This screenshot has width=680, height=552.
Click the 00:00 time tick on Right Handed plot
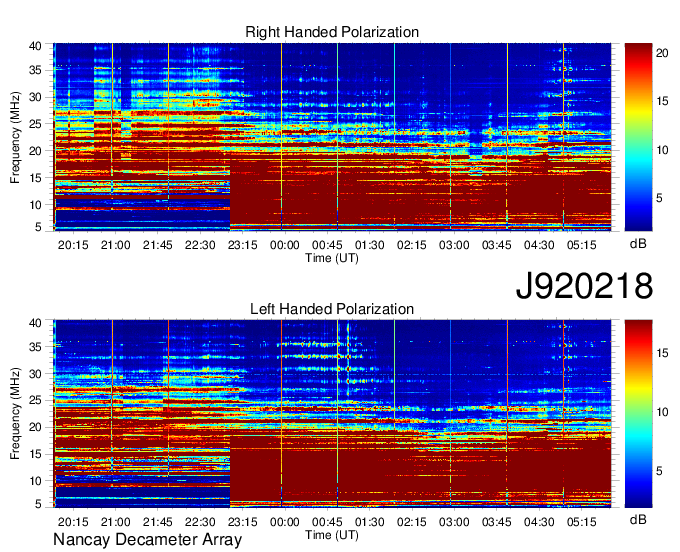click(285, 245)
